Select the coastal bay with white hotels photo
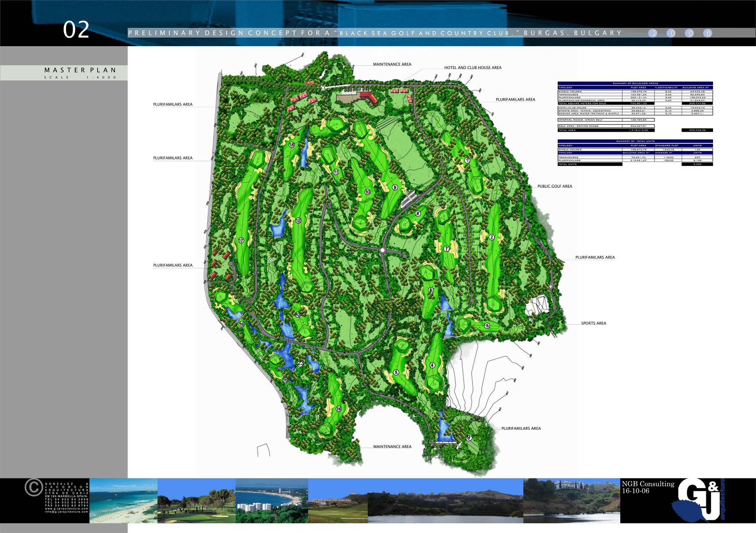The image size is (756, 533). (272, 501)
